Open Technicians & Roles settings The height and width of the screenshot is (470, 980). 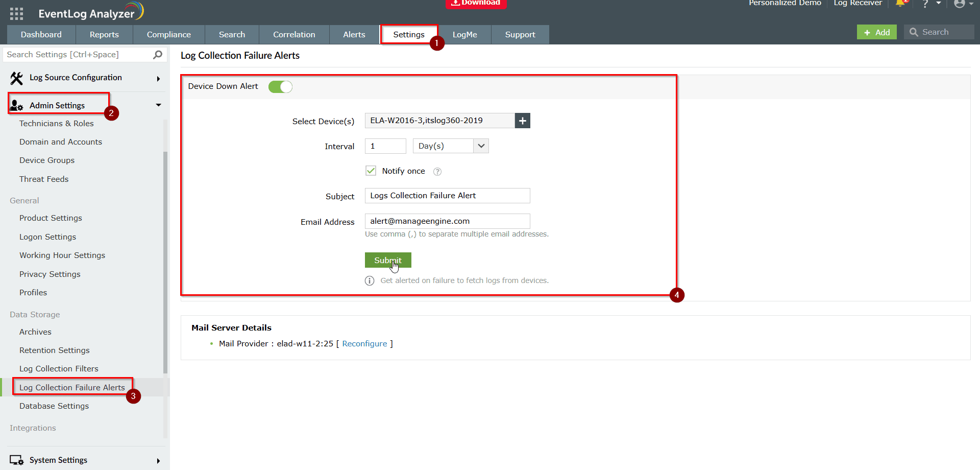57,124
